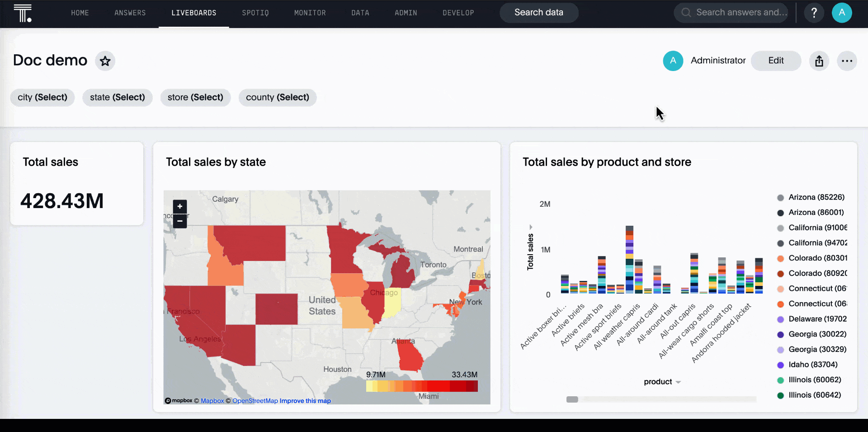
Task: Zoom in on the map with the plus button
Action: click(180, 207)
